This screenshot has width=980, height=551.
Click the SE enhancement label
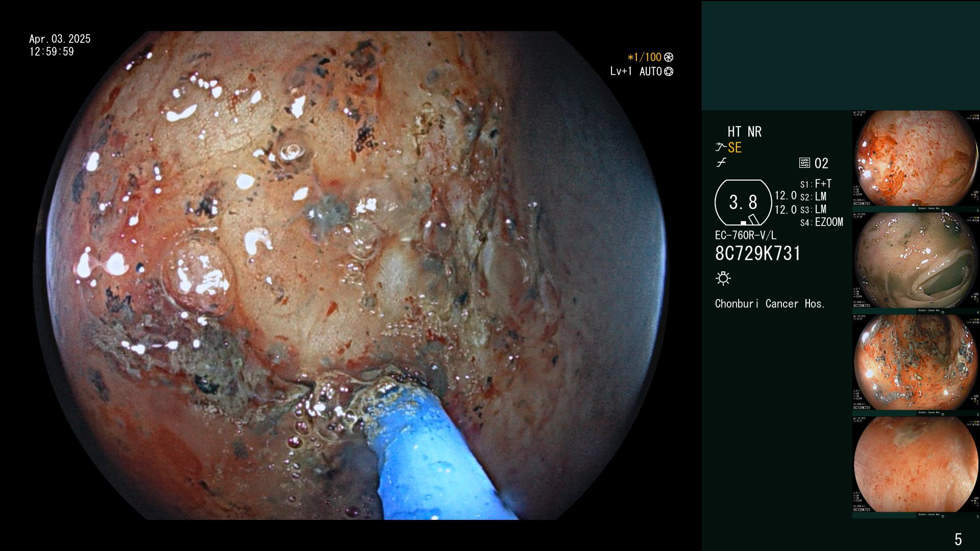(734, 148)
